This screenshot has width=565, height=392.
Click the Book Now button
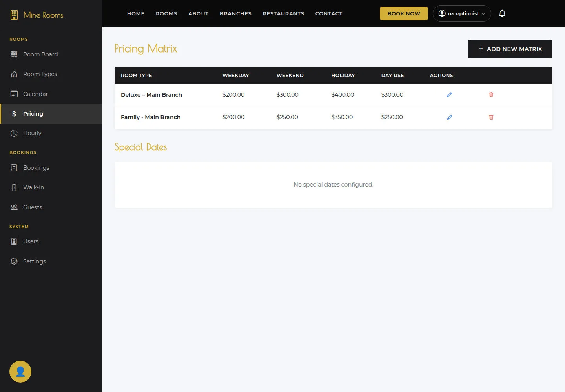(x=404, y=14)
